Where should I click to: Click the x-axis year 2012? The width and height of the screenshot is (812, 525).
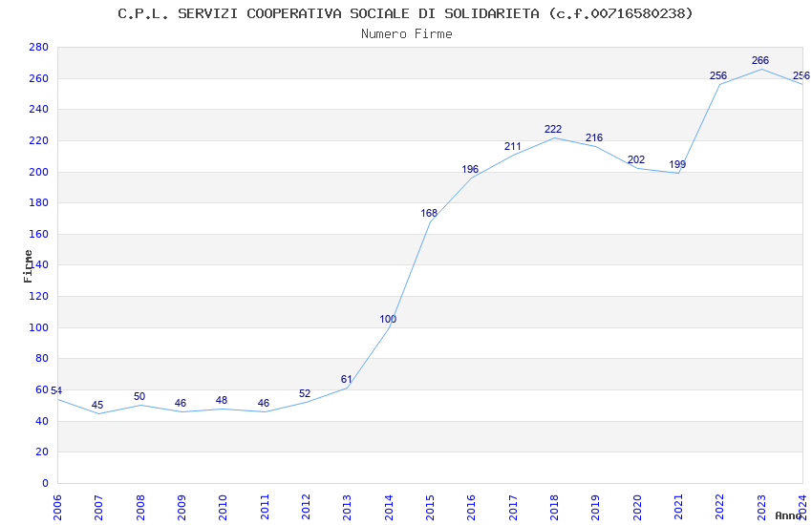click(x=306, y=507)
